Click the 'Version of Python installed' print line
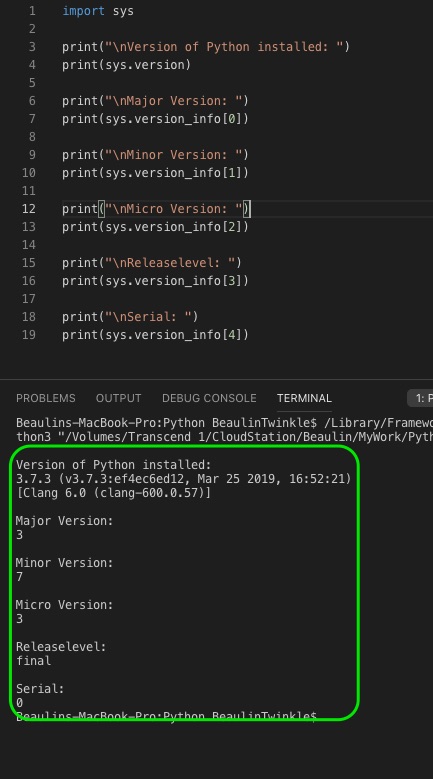 click(x=206, y=47)
